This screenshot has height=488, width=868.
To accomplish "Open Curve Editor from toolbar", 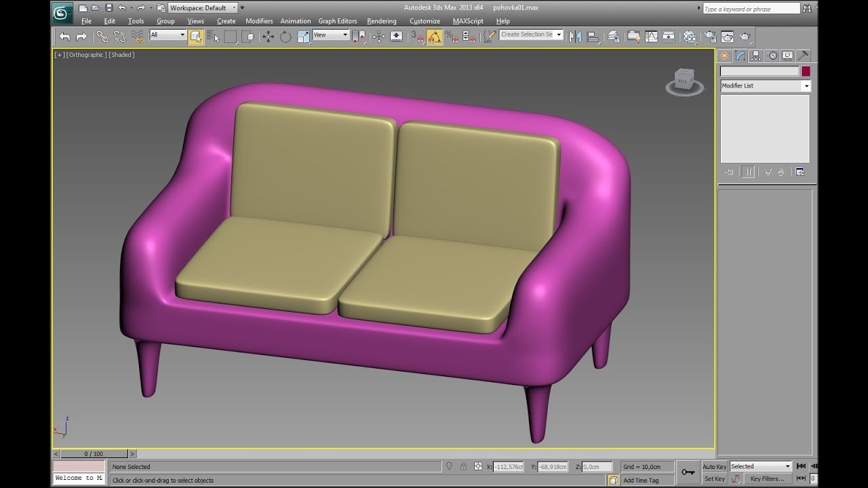I will pos(652,37).
